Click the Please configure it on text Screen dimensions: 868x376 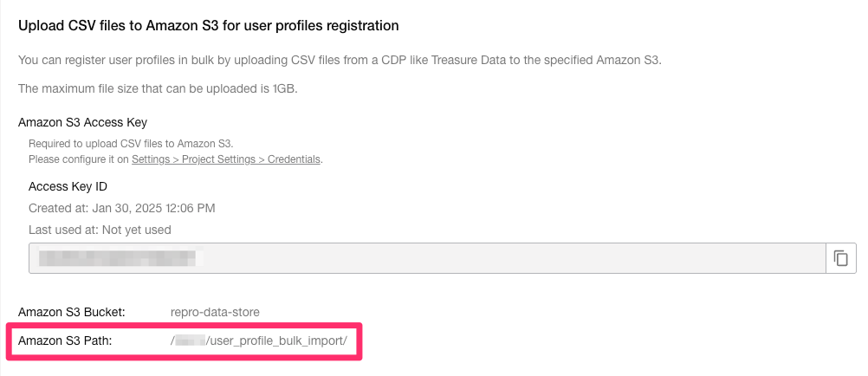[x=80, y=159]
